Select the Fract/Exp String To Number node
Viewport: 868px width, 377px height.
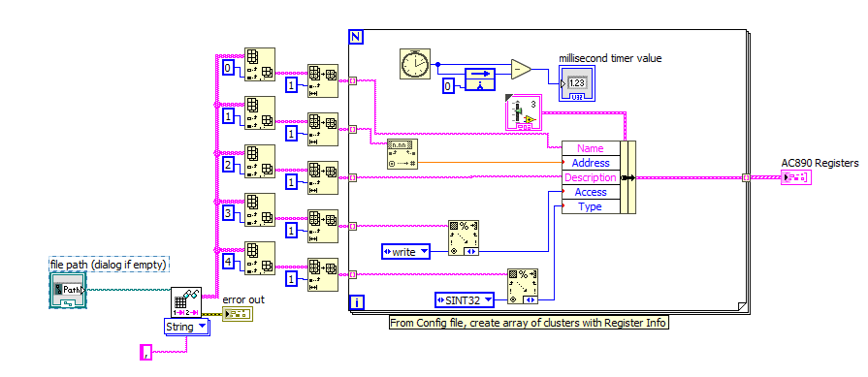(x=402, y=154)
